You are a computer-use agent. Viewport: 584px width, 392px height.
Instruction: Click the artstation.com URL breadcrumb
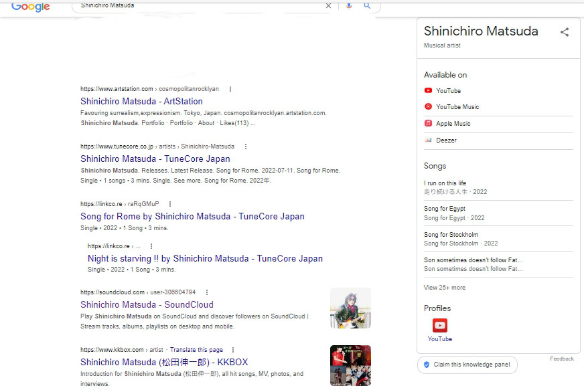click(x=149, y=89)
